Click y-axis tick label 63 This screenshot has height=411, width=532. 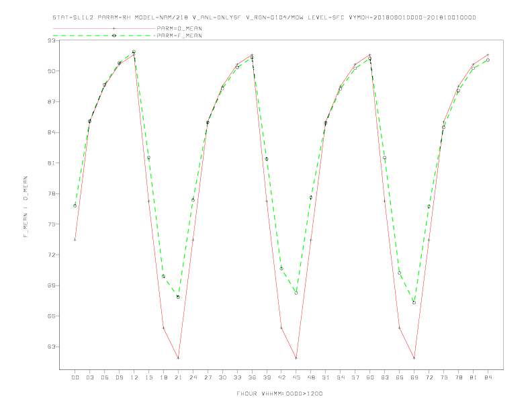(52, 347)
